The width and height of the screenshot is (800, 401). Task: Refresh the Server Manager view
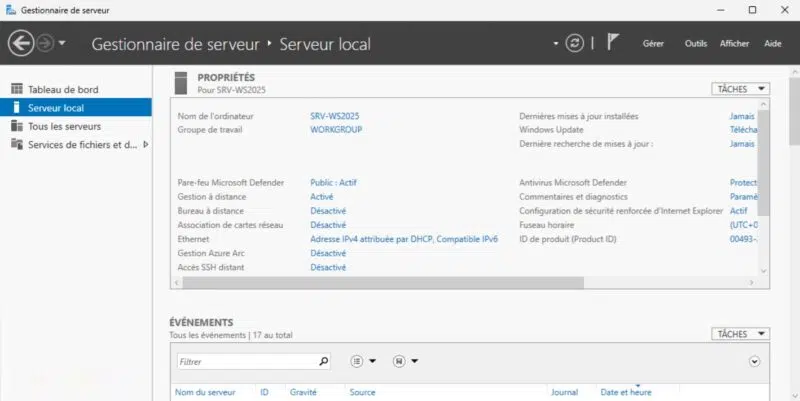tap(574, 44)
